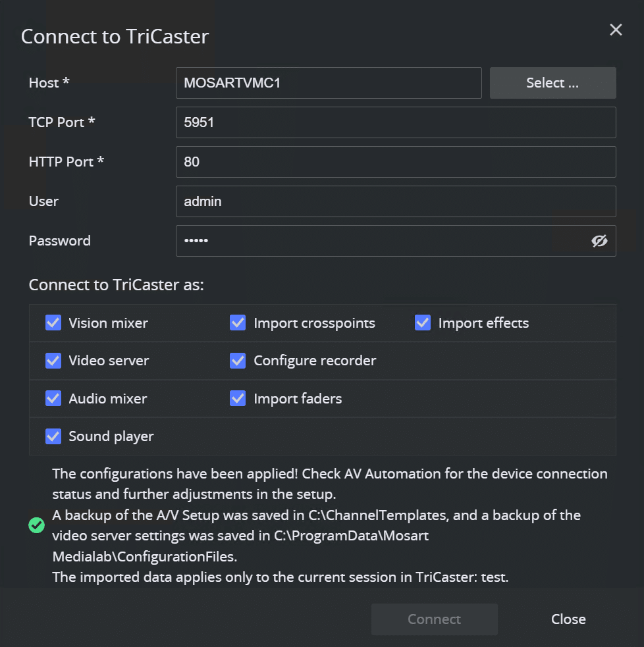Uncheck the Vision mixer checkbox
Screen dimensions: 644x647
53,323
